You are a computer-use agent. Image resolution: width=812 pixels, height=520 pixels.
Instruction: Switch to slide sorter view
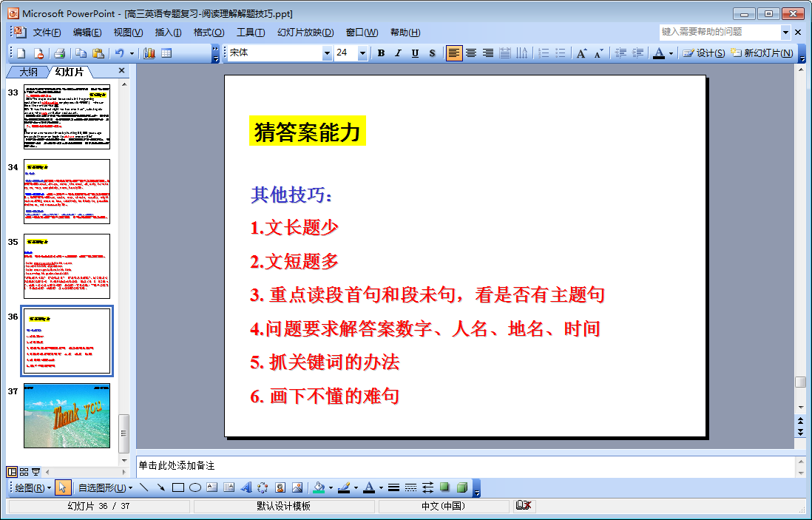(x=24, y=472)
